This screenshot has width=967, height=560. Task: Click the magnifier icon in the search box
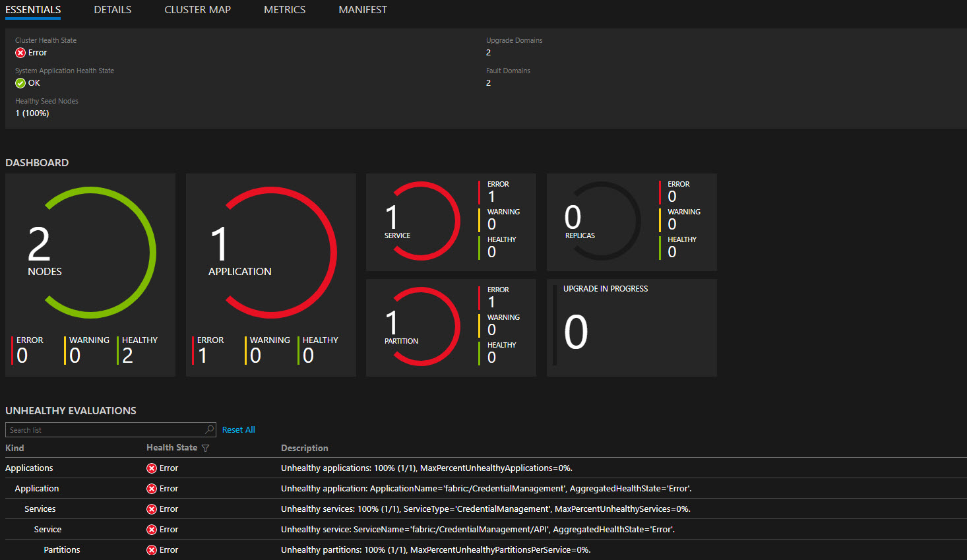(x=209, y=429)
